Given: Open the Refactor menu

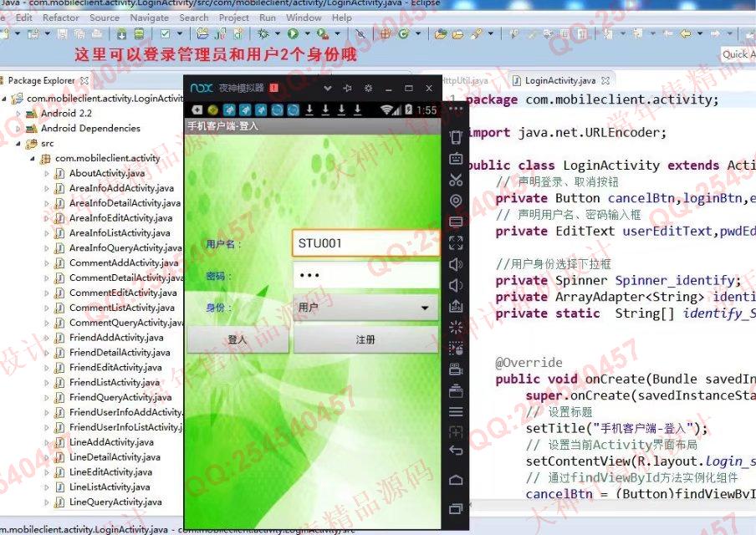Looking at the screenshot, I should click(61, 18).
